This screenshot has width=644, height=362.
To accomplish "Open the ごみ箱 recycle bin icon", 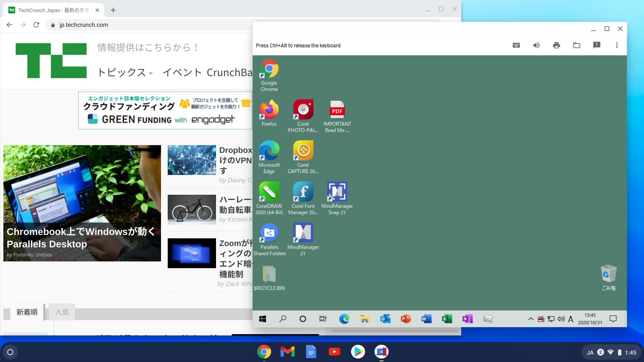I will [x=608, y=278].
